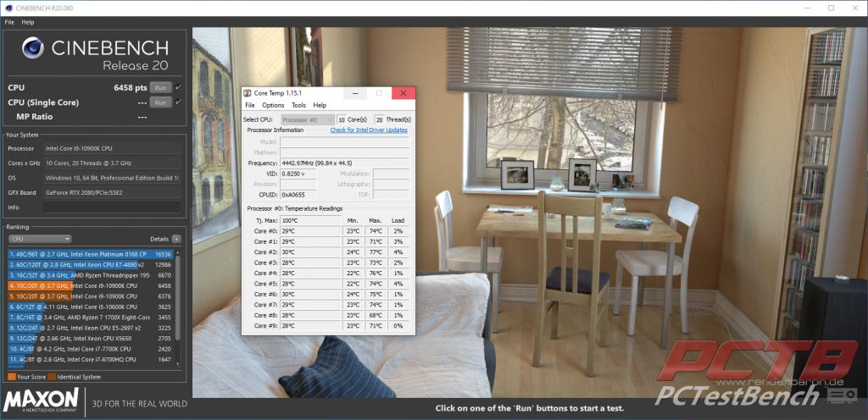Viewport: 868px width, 420px height.
Task: Select ranking row Intel Core i7-6700HQ
Action: pyautogui.click(x=91, y=359)
